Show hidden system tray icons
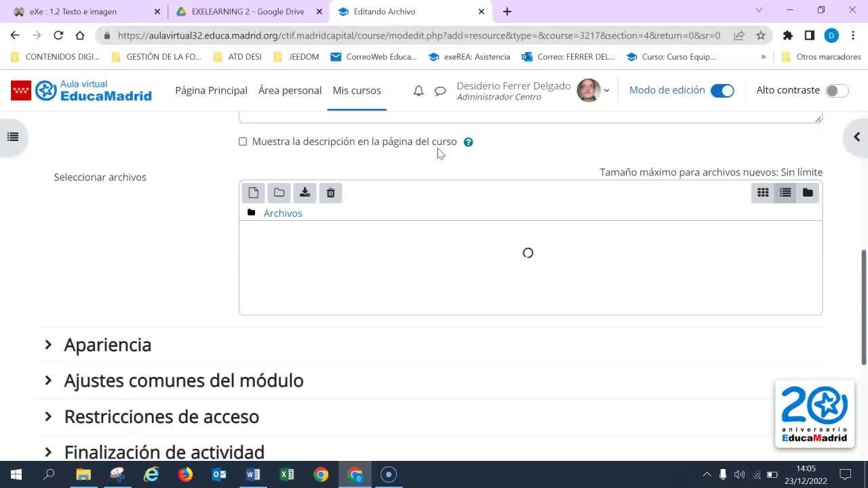 [x=707, y=474]
